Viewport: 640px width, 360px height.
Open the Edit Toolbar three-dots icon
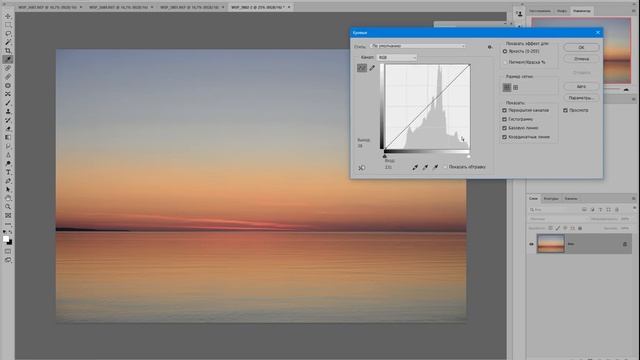click(x=8, y=224)
